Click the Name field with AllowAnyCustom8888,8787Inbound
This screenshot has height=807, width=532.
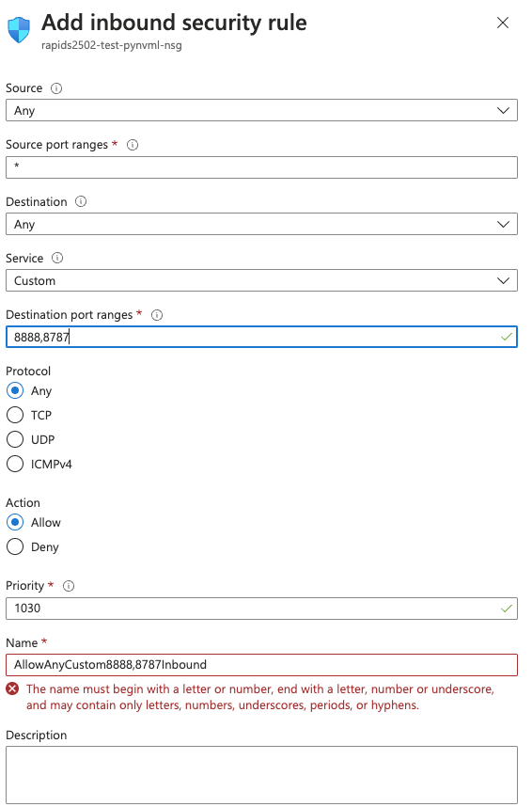[x=261, y=665]
